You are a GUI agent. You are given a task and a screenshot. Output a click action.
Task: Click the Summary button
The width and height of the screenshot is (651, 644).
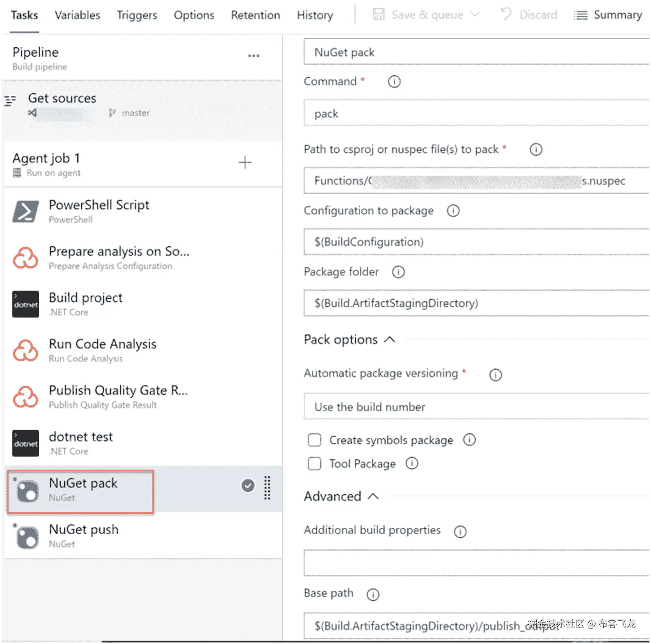click(x=608, y=15)
